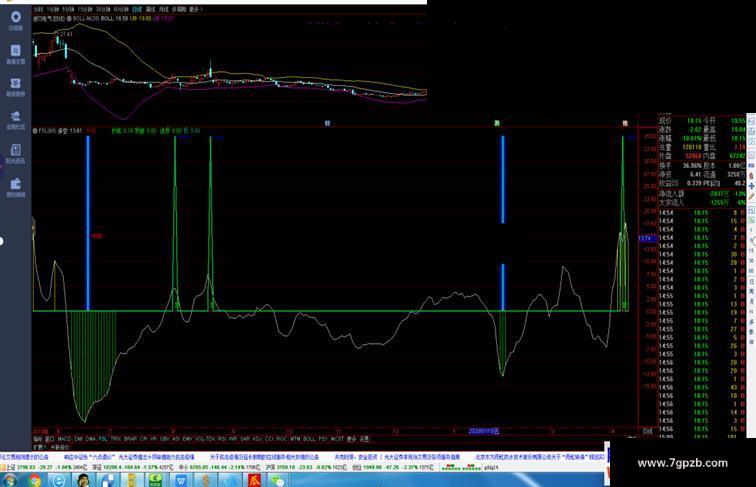Select the VOL-TDX indicator tab

click(x=205, y=439)
